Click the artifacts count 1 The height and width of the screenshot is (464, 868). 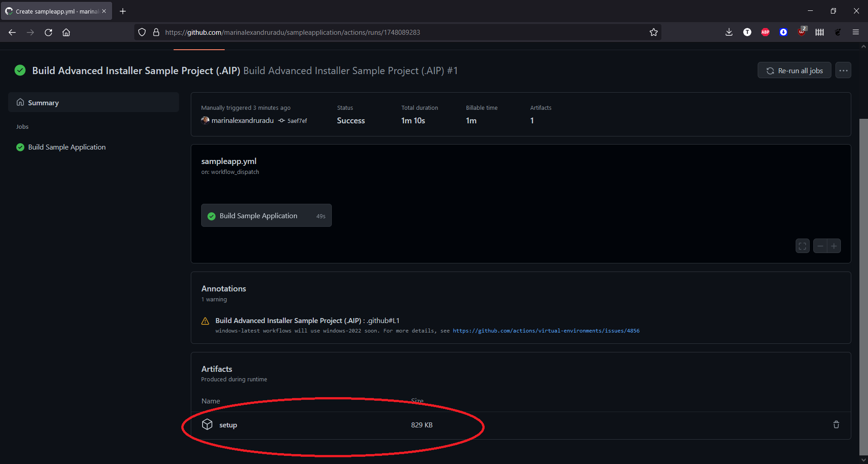click(x=532, y=121)
